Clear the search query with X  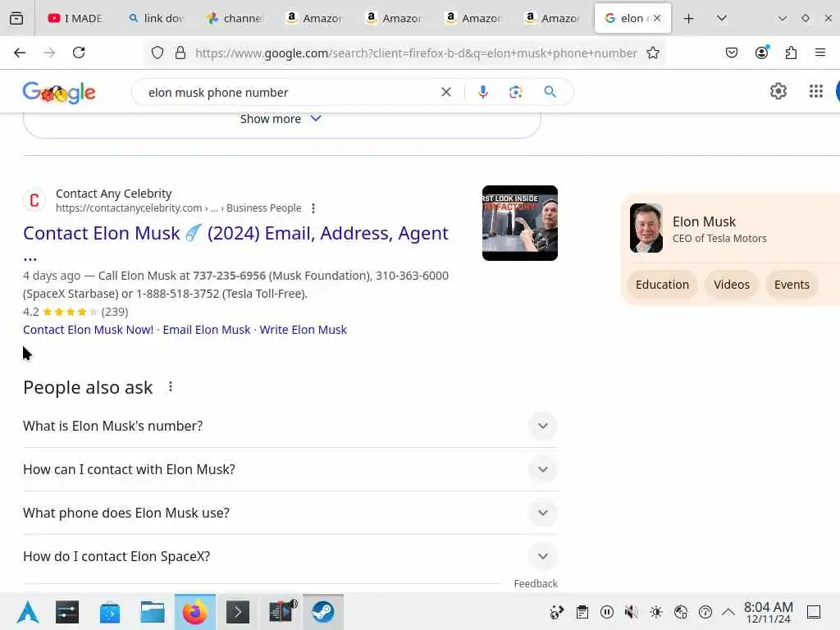445,92
